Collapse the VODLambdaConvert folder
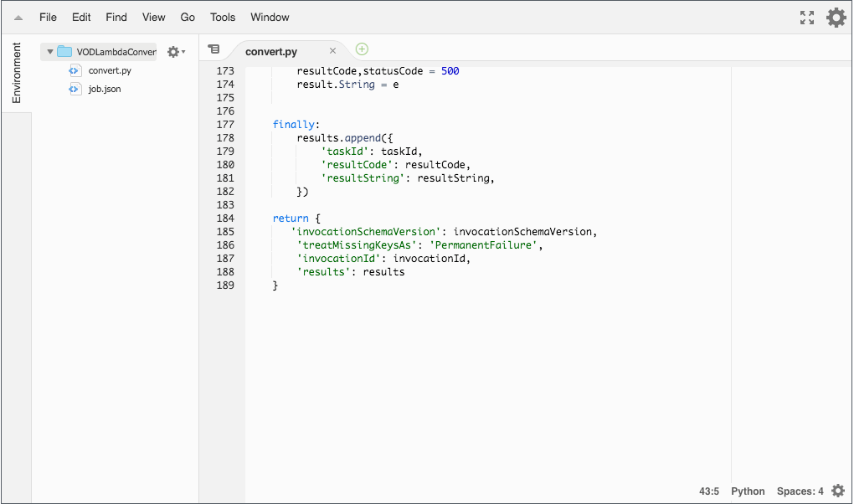Image resolution: width=854 pixels, height=504 pixels. pos(48,51)
